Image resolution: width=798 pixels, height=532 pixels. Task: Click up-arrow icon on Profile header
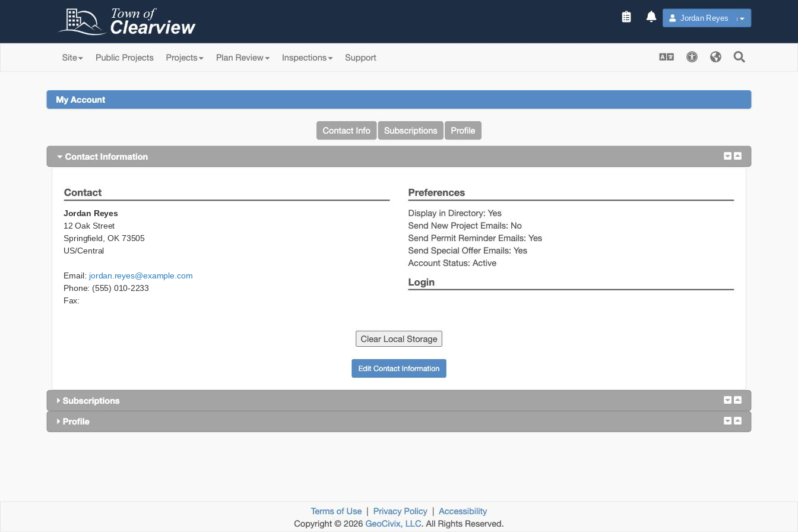(x=737, y=421)
